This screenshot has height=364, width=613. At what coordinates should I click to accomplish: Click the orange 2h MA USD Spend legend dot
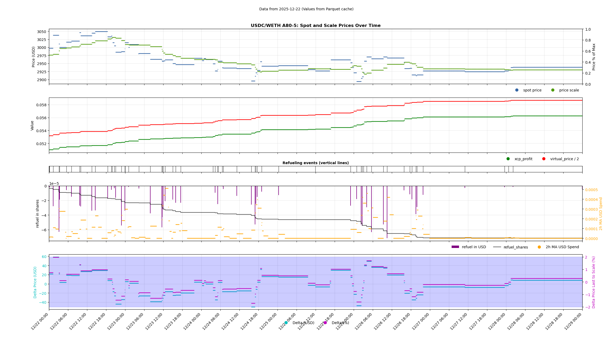click(539, 247)
